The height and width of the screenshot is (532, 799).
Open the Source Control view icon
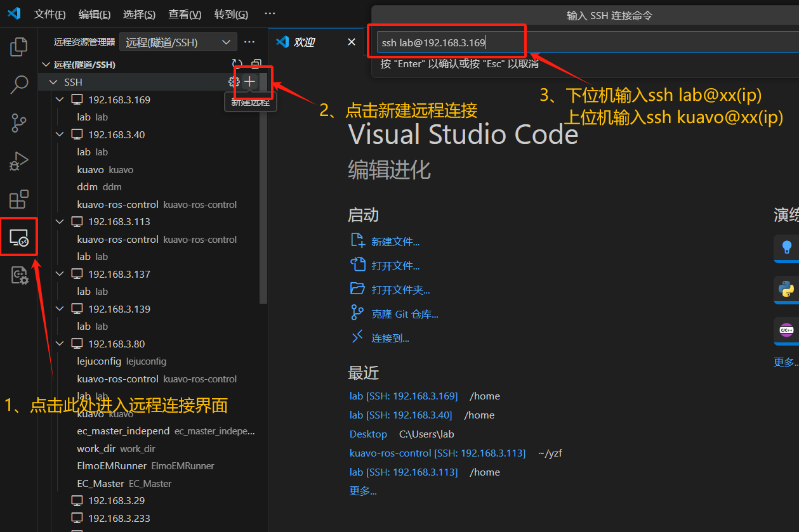(19, 122)
